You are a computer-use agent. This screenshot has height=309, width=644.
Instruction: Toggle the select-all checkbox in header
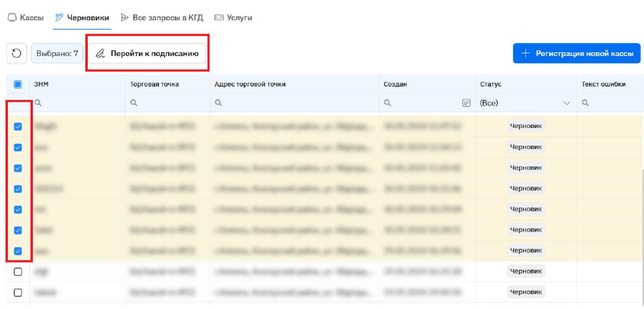(x=18, y=85)
